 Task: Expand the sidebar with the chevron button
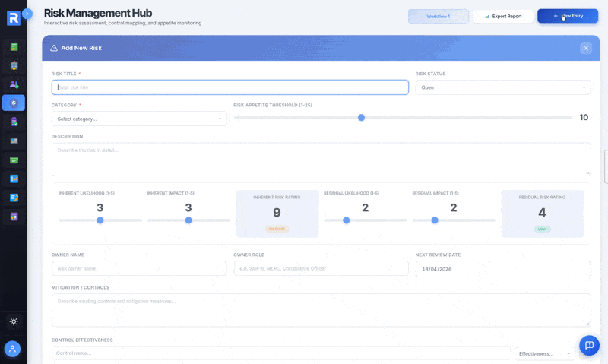click(27, 14)
